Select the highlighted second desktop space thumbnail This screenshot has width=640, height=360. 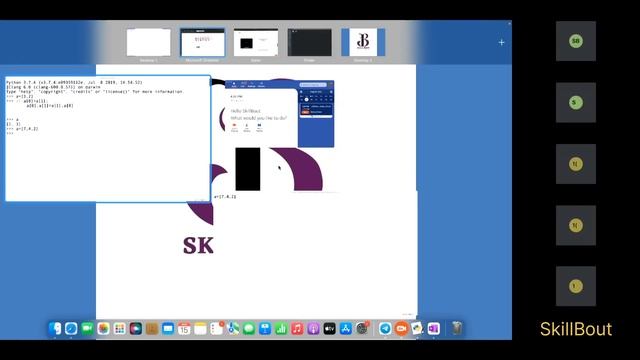click(202, 42)
